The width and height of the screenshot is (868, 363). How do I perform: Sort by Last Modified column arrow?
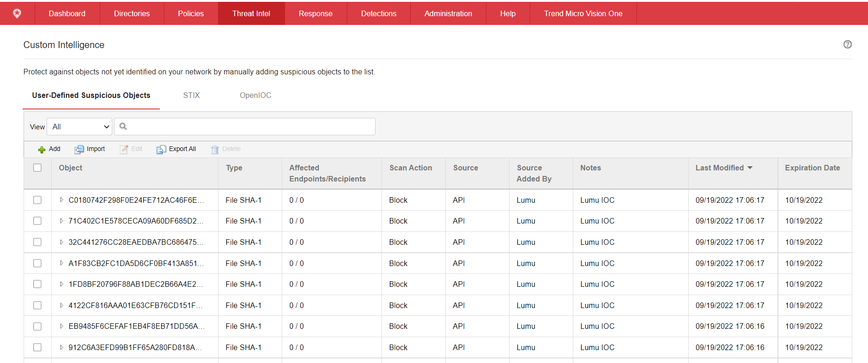750,168
